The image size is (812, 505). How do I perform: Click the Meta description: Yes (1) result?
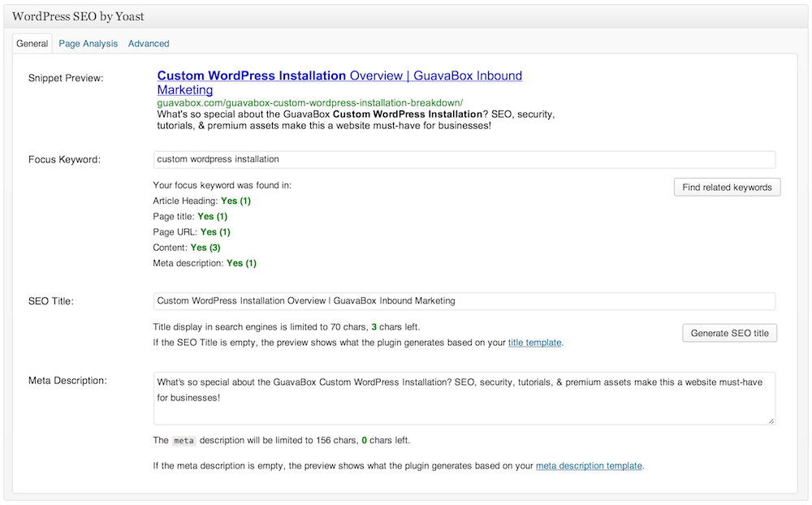point(205,263)
